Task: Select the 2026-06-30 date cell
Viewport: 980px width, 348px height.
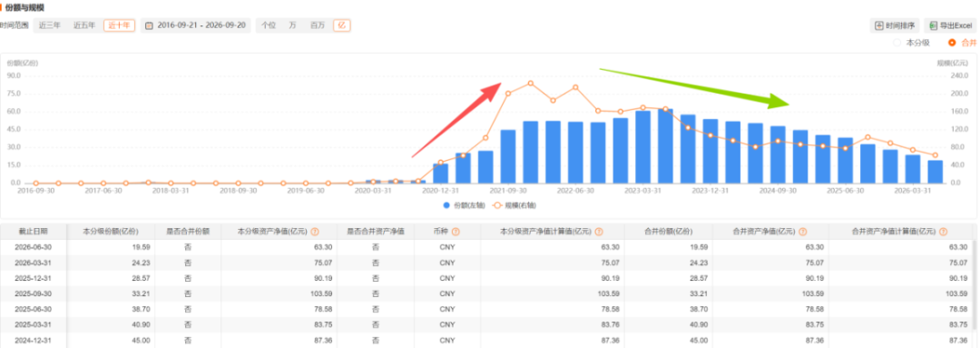Action: [x=34, y=247]
